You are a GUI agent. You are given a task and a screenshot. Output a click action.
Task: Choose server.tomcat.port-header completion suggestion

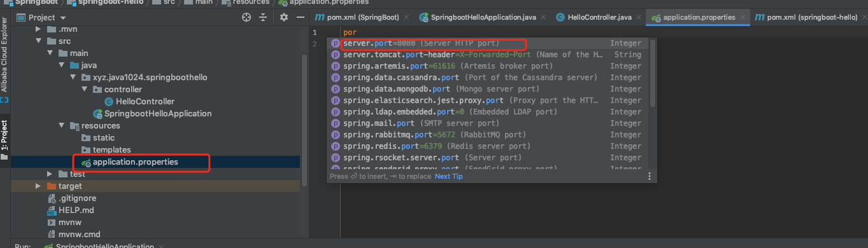pos(488,55)
